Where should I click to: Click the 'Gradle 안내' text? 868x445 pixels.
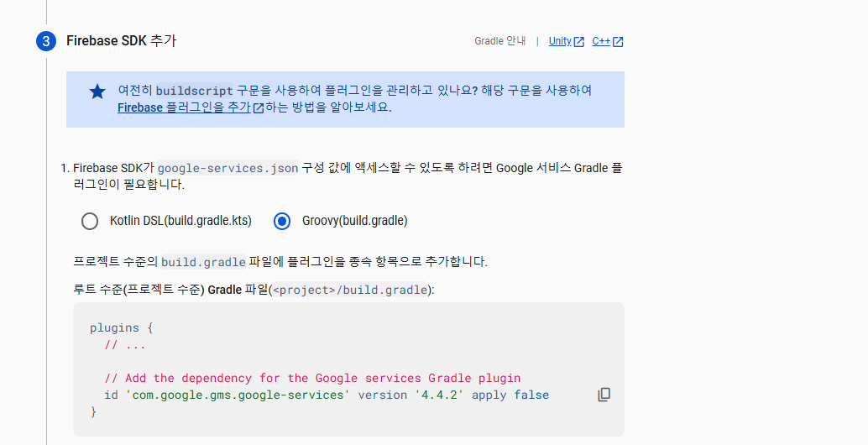[x=499, y=41]
